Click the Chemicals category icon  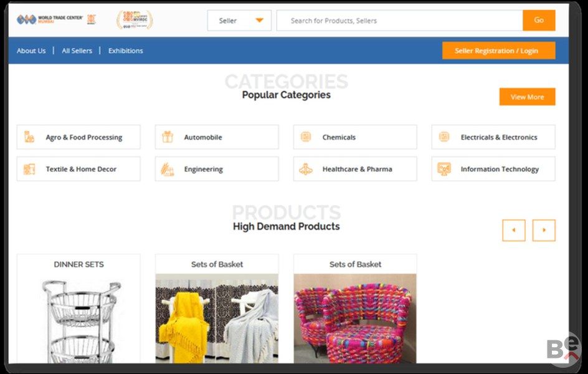click(x=306, y=137)
